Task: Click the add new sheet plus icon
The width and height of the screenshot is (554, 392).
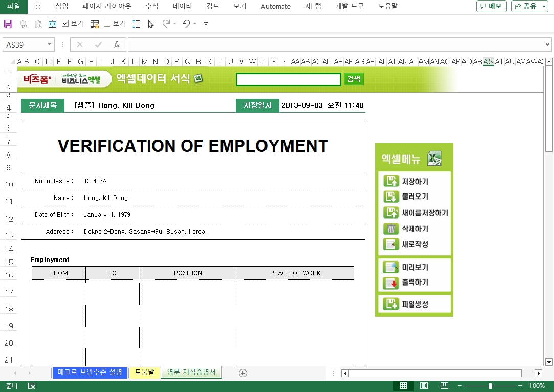Action: [243, 373]
